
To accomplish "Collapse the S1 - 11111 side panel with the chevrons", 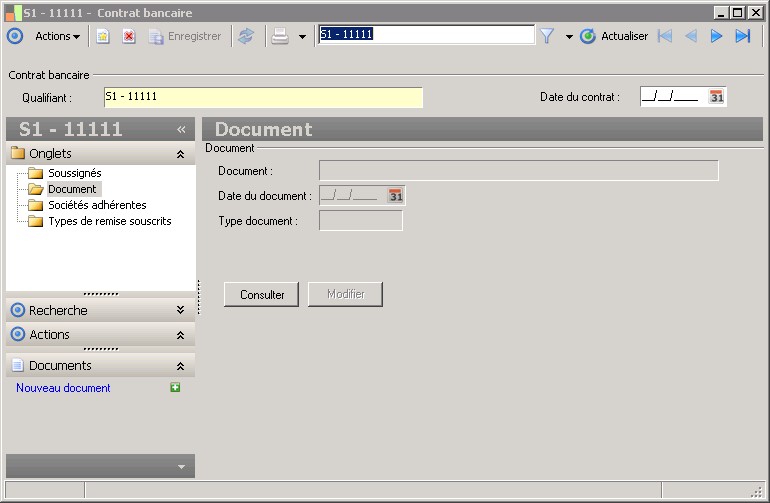I will pos(181,129).
